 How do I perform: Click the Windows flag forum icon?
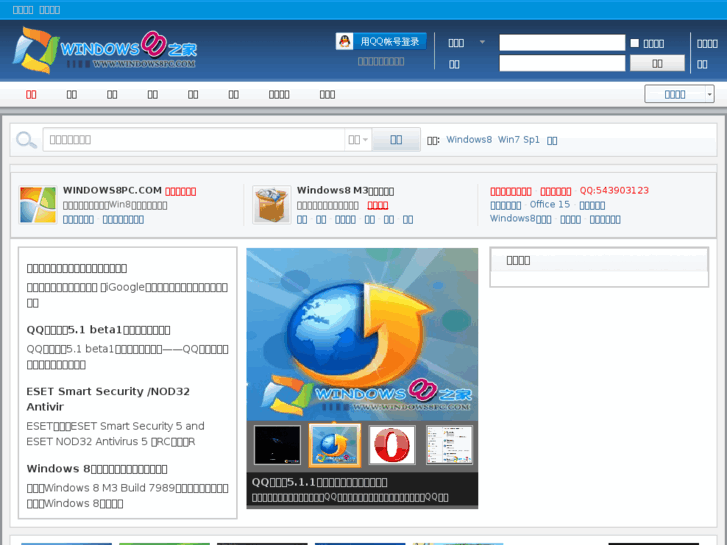(38, 205)
